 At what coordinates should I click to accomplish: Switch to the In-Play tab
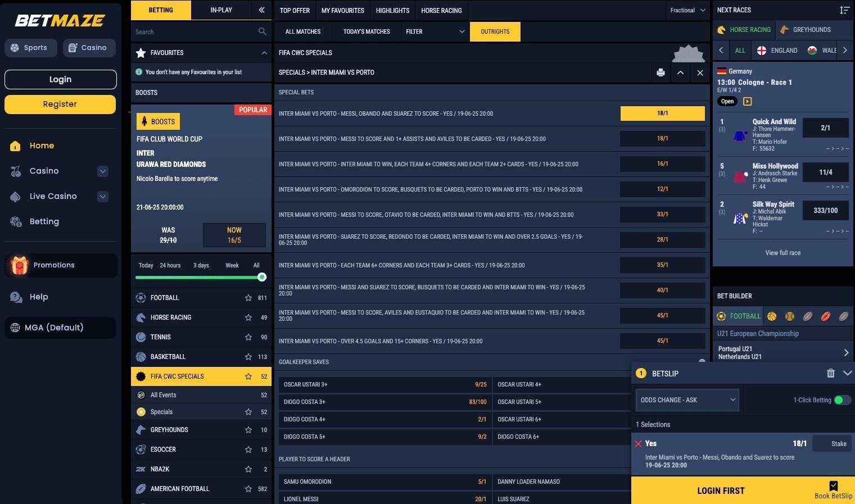pos(221,10)
